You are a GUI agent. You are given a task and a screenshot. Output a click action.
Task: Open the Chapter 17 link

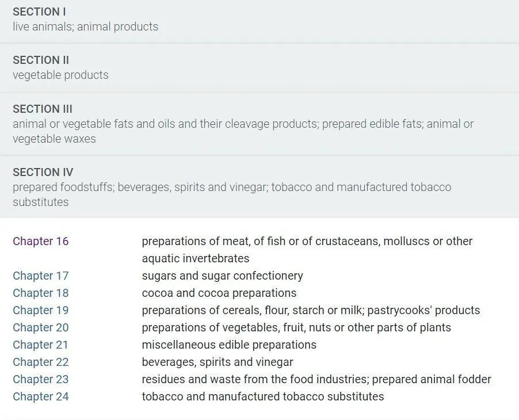tap(41, 276)
